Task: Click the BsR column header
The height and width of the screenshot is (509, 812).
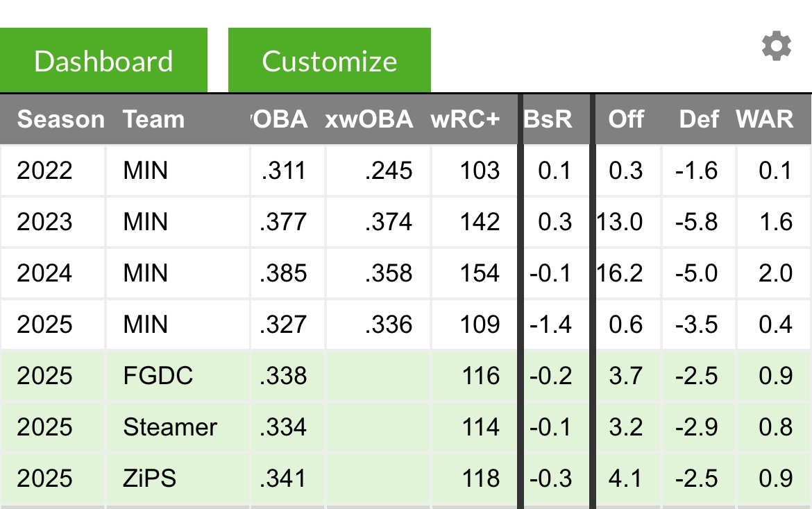Action: coord(548,119)
